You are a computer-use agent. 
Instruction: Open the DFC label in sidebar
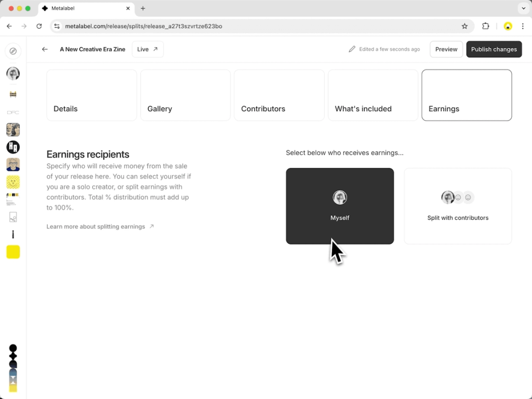coord(13,112)
